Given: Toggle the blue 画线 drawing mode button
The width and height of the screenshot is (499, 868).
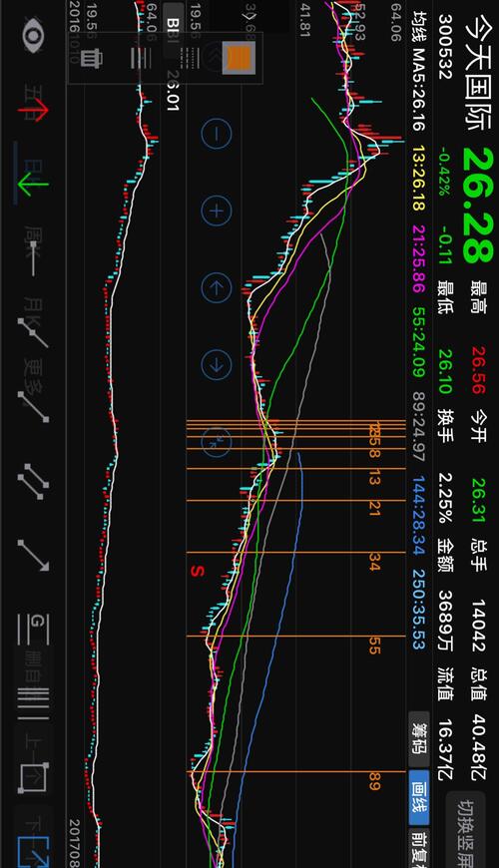Looking at the screenshot, I should tap(419, 797).
